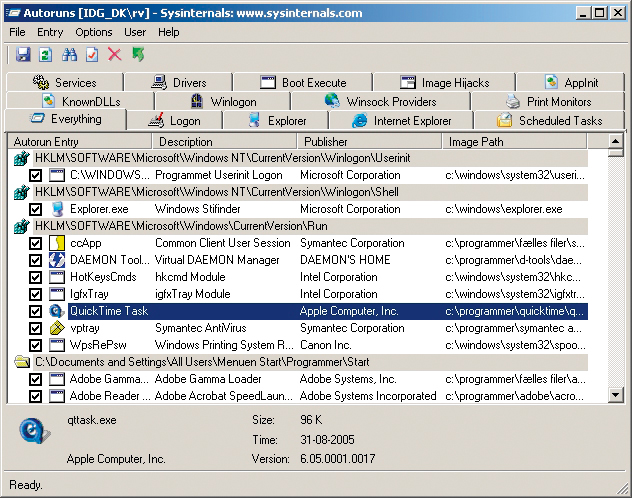Open the Image Hijacks tab
This screenshot has height=498, width=632.
[445, 83]
